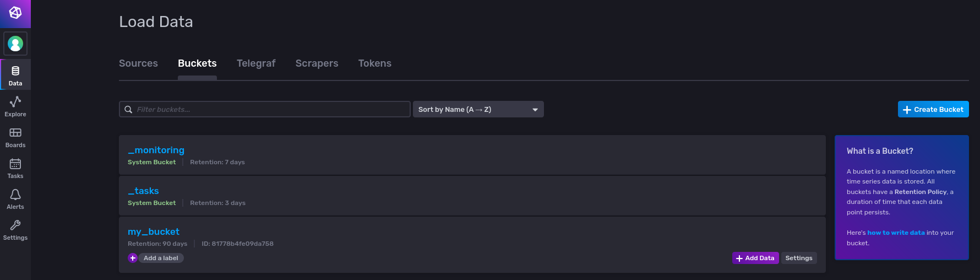The image size is (980, 280).
Task: Open the Tokens tab
Action: 375,63
